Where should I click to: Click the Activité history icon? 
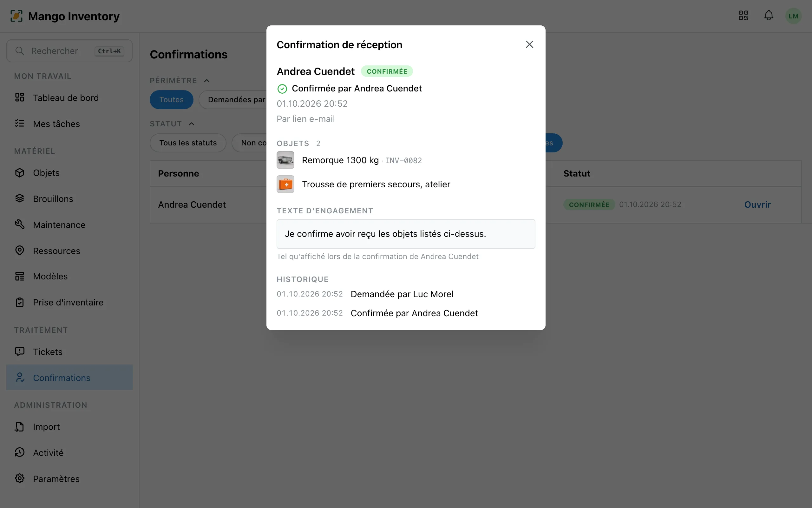[x=20, y=452]
